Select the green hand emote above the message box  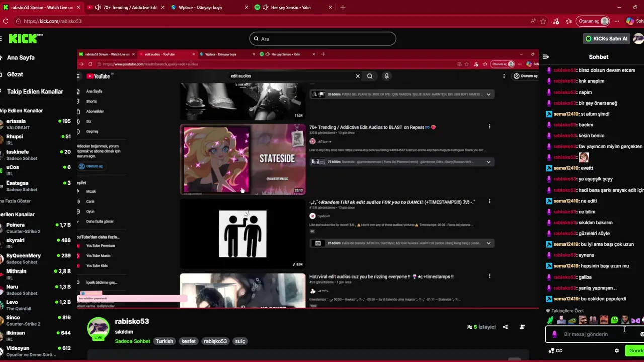tap(550, 320)
